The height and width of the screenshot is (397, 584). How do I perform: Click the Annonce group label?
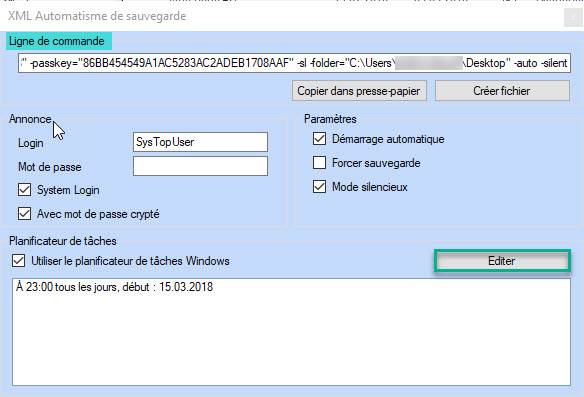(x=30, y=119)
